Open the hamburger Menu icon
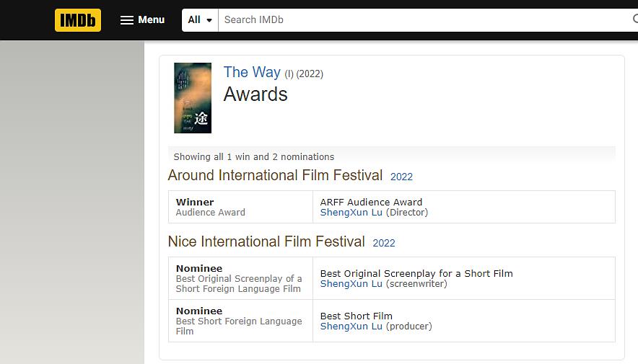The image size is (638, 364). coord(127,20)
